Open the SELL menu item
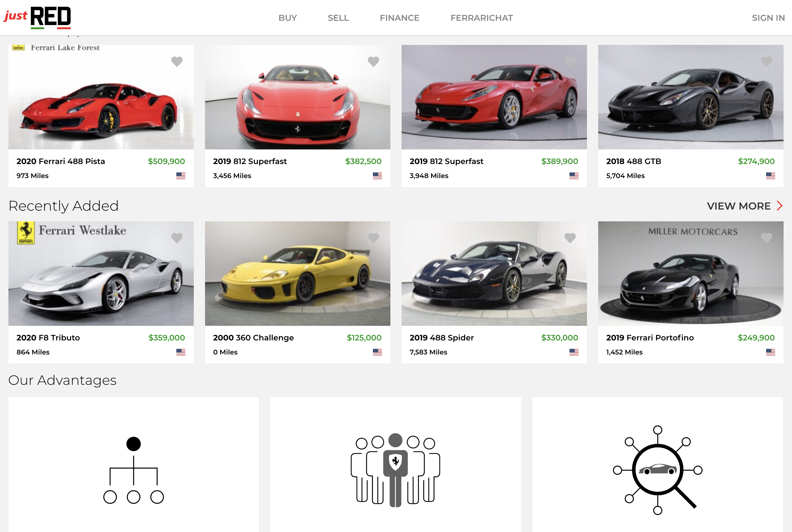 [x=338, y=18]
